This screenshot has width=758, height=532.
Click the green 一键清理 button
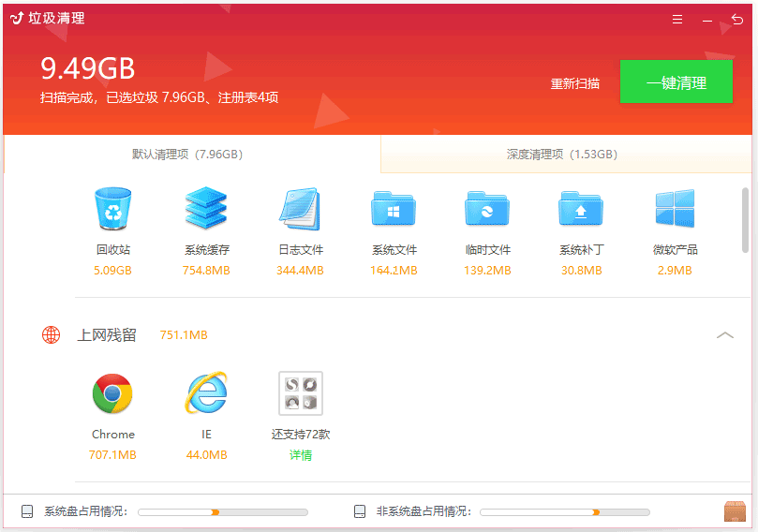(676, 81)
